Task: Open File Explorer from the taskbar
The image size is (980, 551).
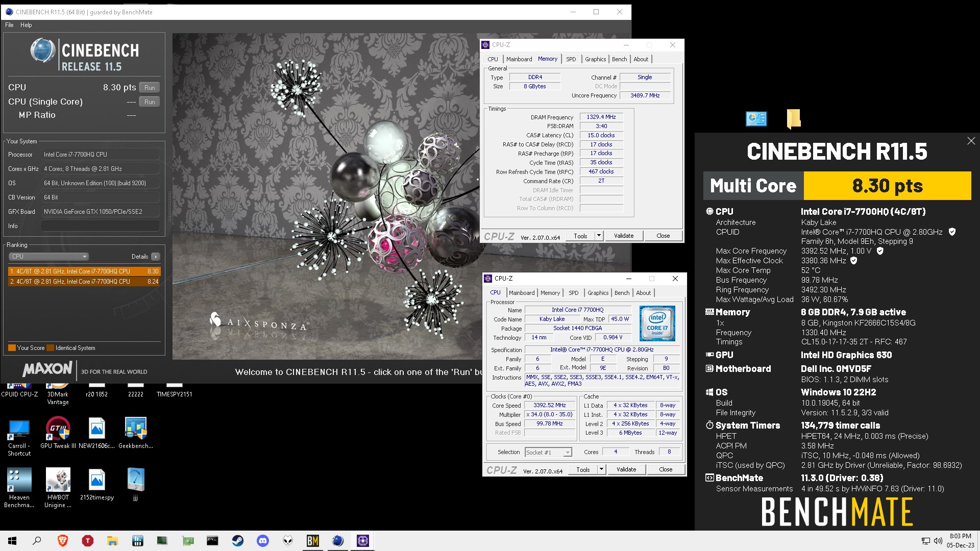Action: [x=112, y=541]
